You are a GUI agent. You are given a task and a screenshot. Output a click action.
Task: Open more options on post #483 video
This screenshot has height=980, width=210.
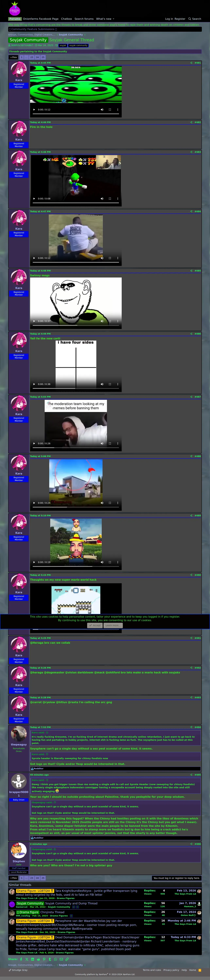coord(117,199)
